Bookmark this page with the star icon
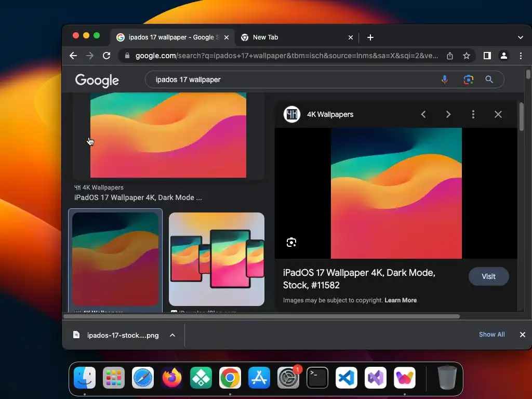The height and width of the screenshot is (399, 532). click(467, 56)
